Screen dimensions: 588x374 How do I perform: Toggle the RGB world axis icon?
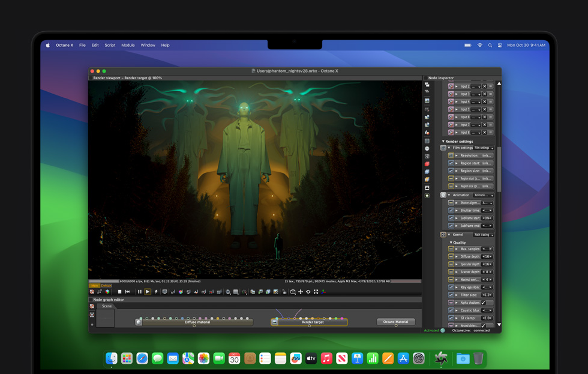pos(323,292)
